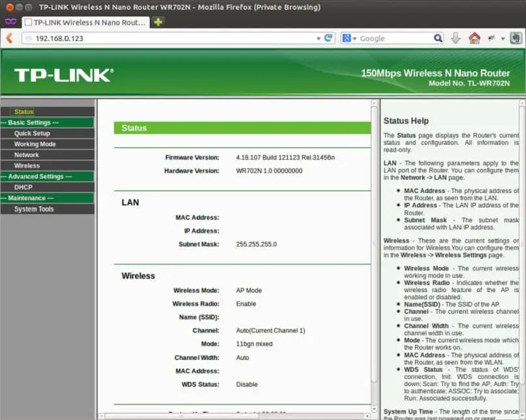
Task: Click firmware value 4.18.107 Build 121123
Action: (285, 157)
